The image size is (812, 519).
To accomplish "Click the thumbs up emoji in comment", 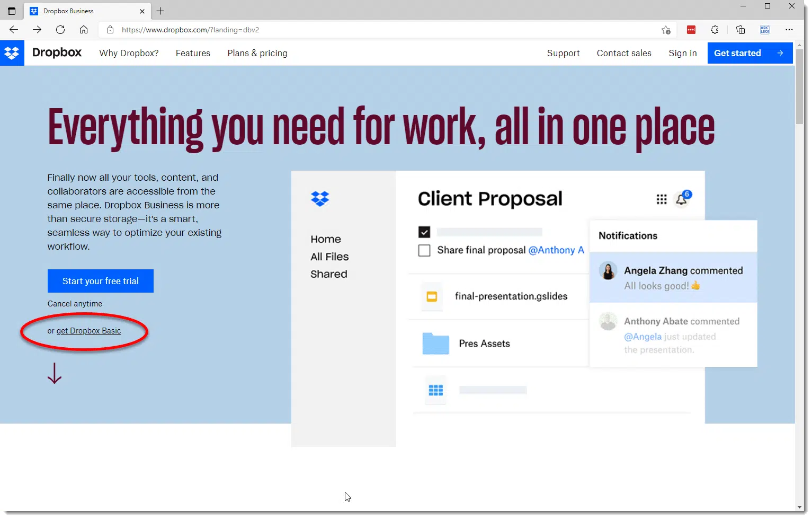I will (696, 286).
